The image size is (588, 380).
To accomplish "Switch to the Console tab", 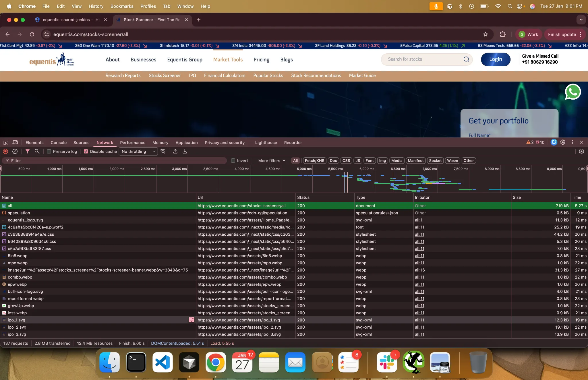I will (x=59, y=143).
